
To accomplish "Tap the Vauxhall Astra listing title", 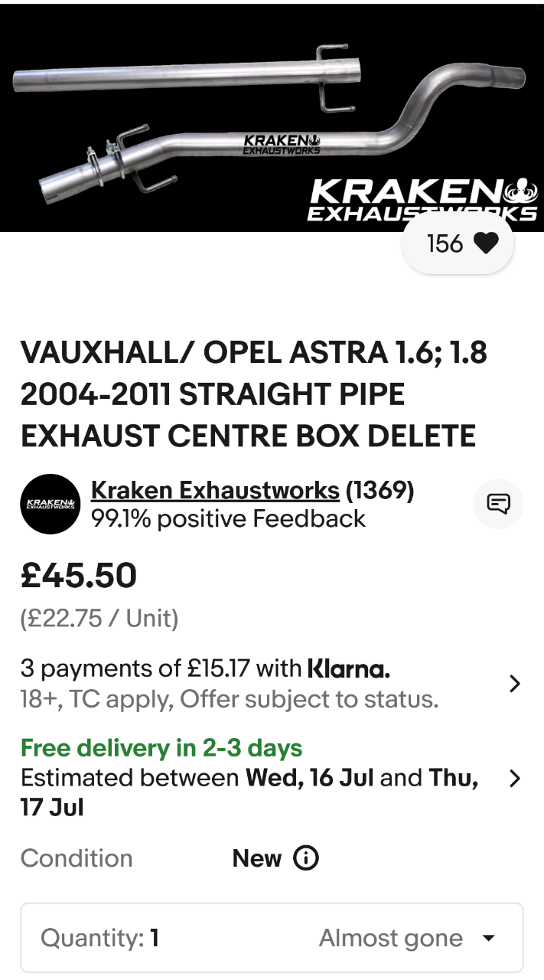I will 254,394.
